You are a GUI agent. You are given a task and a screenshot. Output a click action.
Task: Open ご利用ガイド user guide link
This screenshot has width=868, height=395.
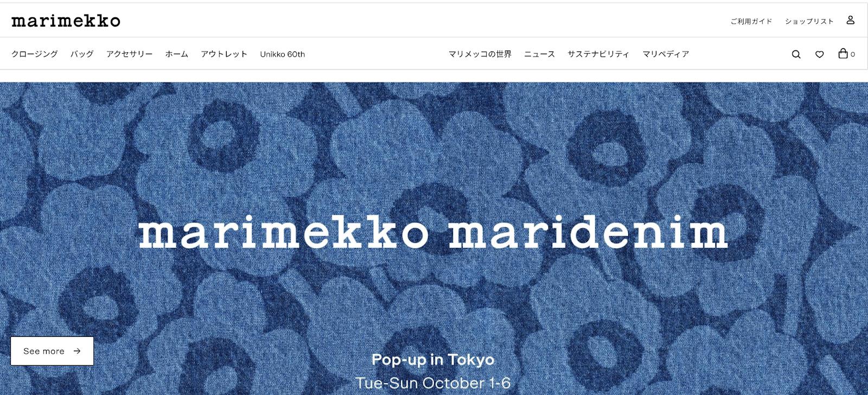click(751, 21)
